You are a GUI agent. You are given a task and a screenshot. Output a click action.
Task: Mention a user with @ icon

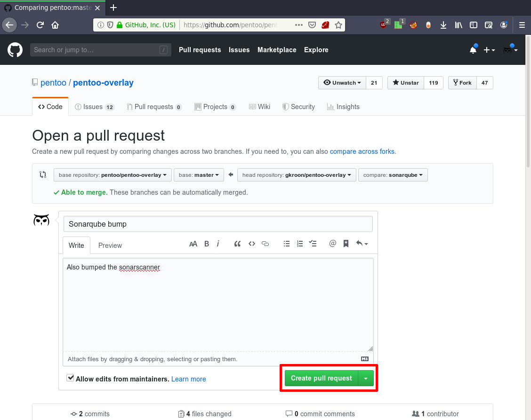tap(332, 243)
